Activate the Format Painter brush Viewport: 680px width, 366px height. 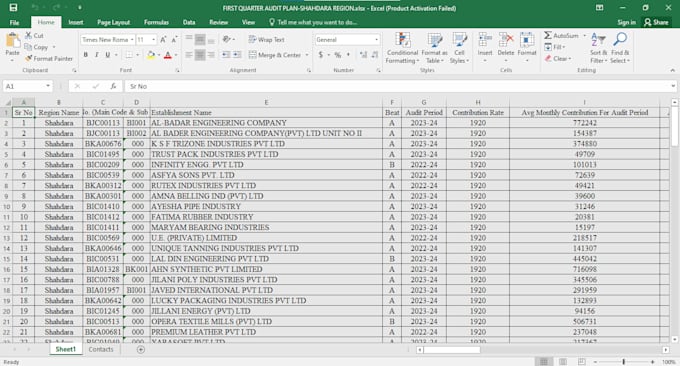click(x=29, y=58)
